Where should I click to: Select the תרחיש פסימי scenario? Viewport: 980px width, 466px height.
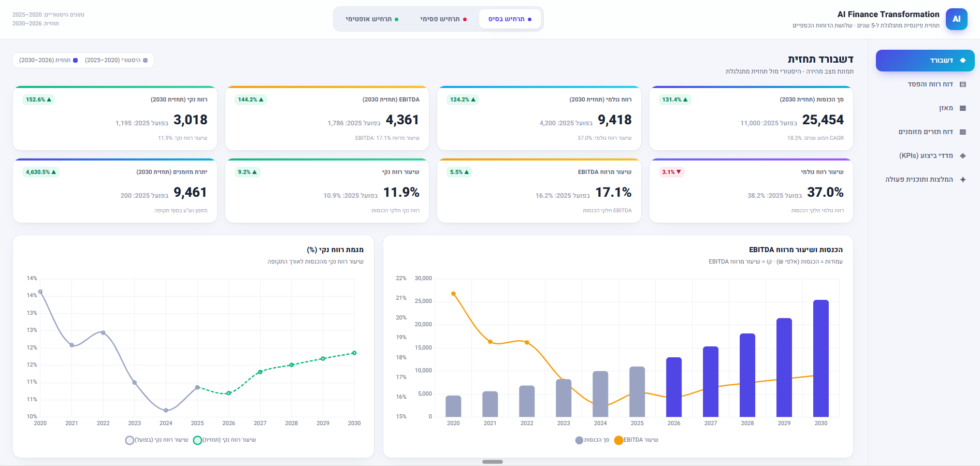443,19
